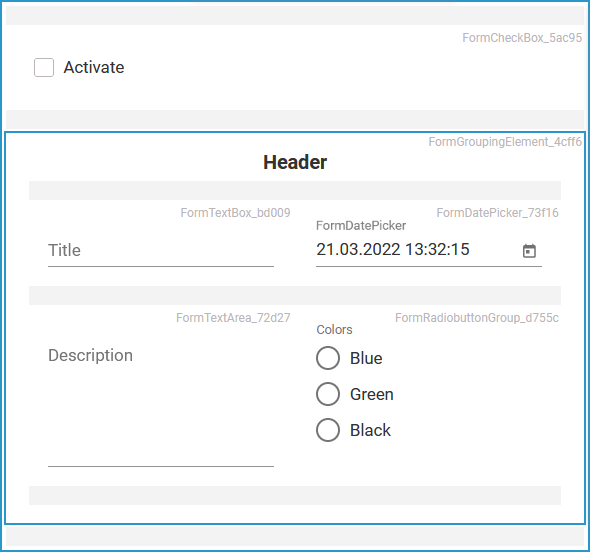The image size is (590, 552).
Task: Click the Colors group label
Action: pyautogui.click(x=334, y=330)
